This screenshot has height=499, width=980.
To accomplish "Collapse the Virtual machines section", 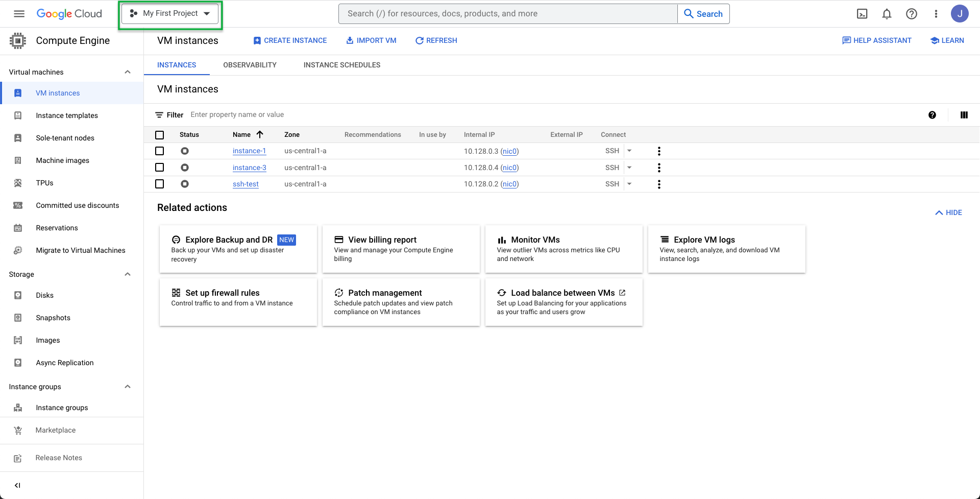I will [x=128, y=72].
